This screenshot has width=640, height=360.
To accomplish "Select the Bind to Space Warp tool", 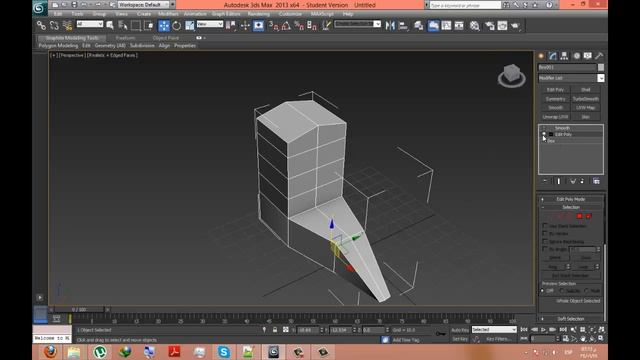I will point(67,25).
